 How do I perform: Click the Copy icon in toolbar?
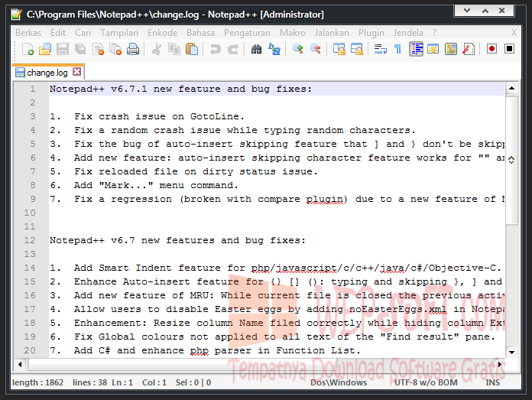click(x=174, y=49)
